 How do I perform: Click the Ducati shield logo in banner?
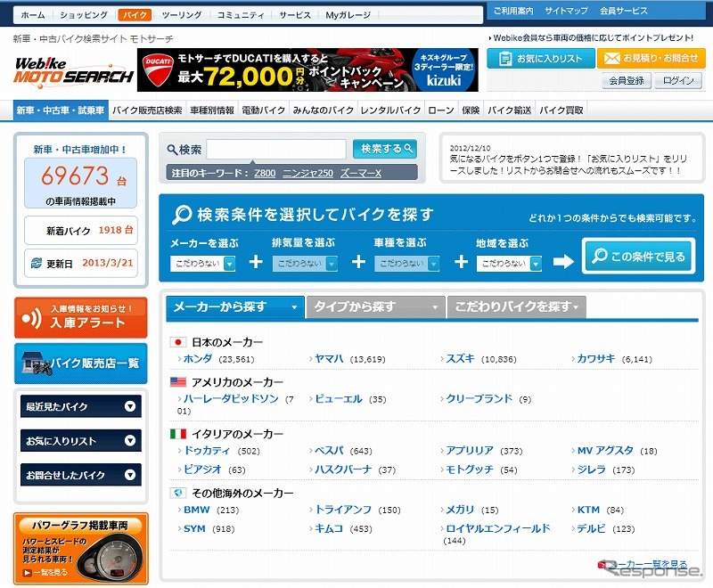coord(158,70)
